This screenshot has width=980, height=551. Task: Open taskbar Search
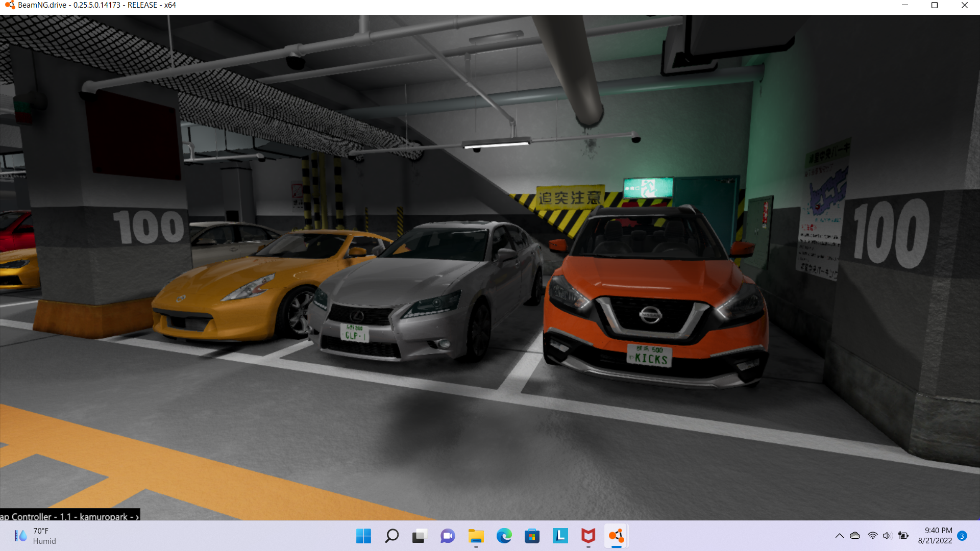[391, 536]
